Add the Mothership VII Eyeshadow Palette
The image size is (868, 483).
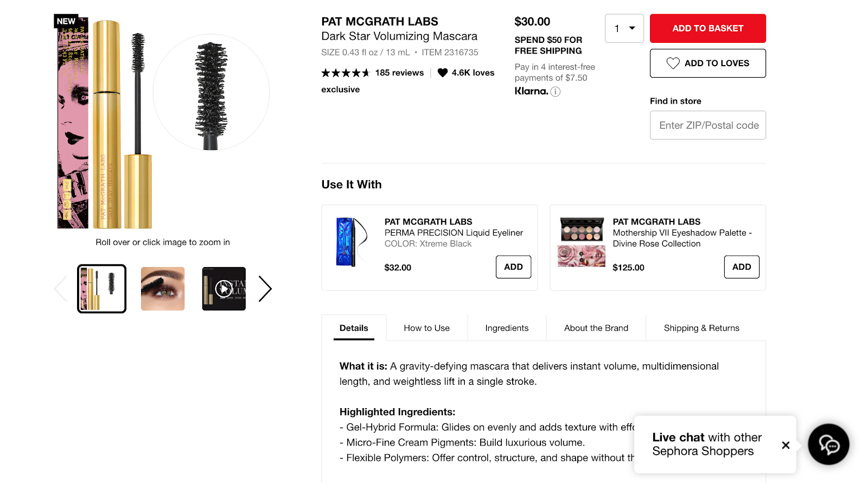tap(741, 266)
